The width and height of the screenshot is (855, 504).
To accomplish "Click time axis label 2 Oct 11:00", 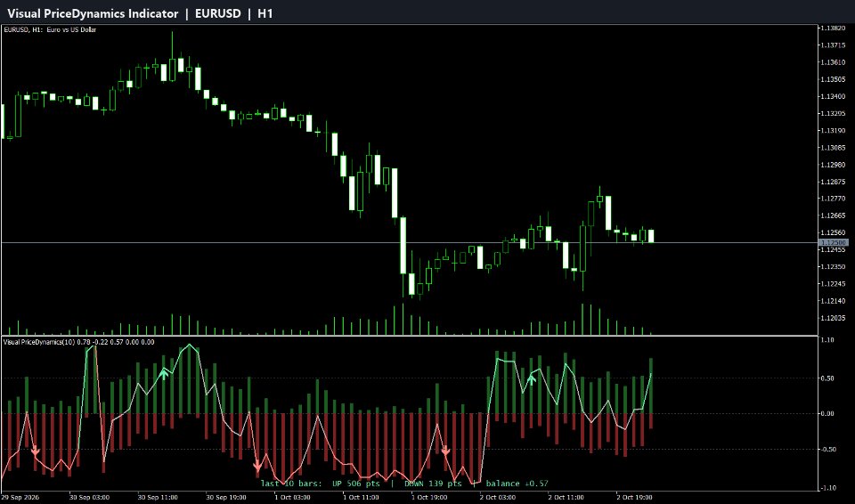I will coord(566,498).
